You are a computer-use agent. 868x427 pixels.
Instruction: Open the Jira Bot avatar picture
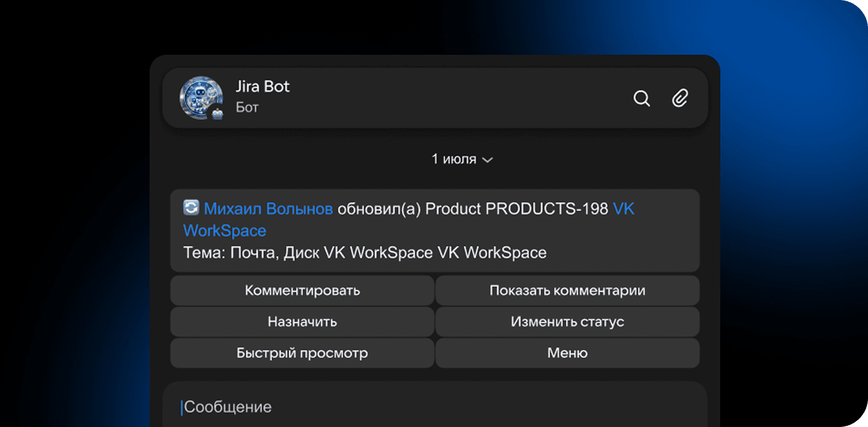(x=201, y=97)
